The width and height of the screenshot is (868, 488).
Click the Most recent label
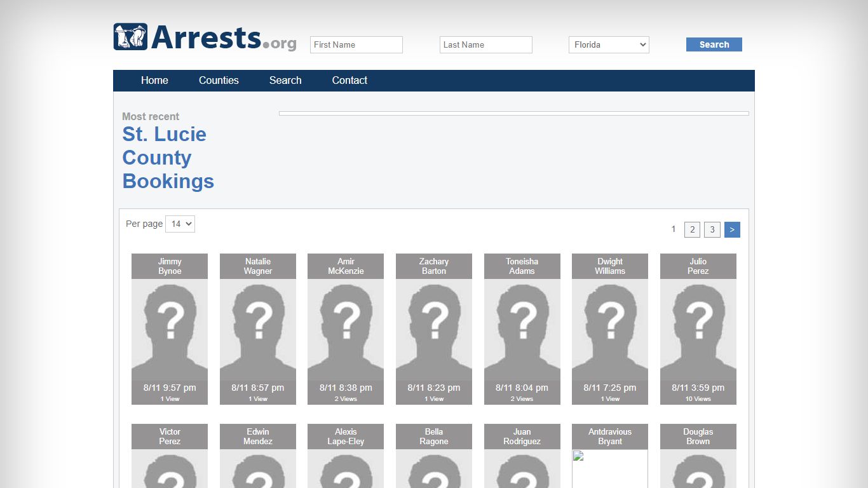[x=151, y=116]
